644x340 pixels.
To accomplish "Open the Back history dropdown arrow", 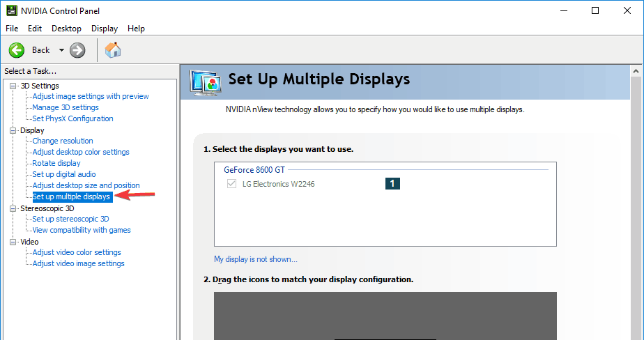I will coord(61,49).
